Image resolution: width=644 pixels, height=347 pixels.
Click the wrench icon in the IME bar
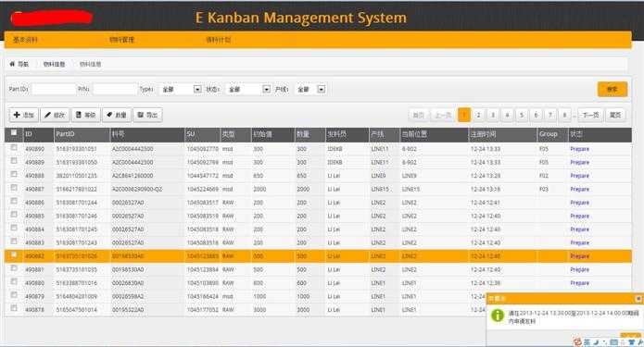click(640, 341)
